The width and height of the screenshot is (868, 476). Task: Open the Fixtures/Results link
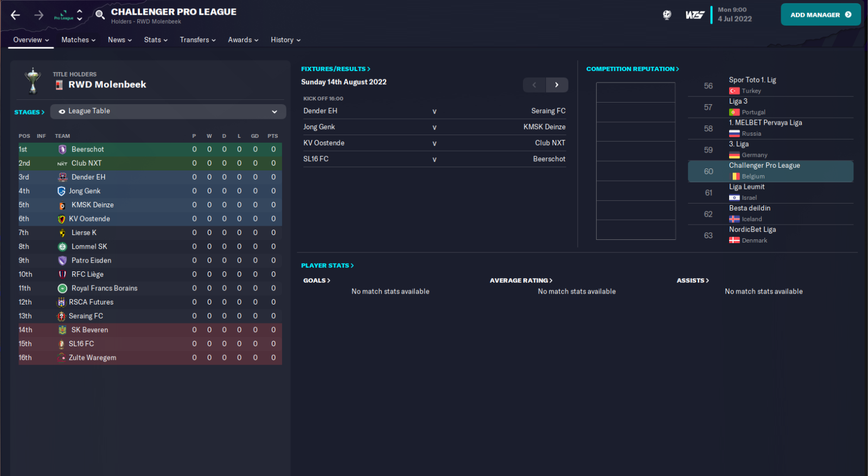click(336, 69)
